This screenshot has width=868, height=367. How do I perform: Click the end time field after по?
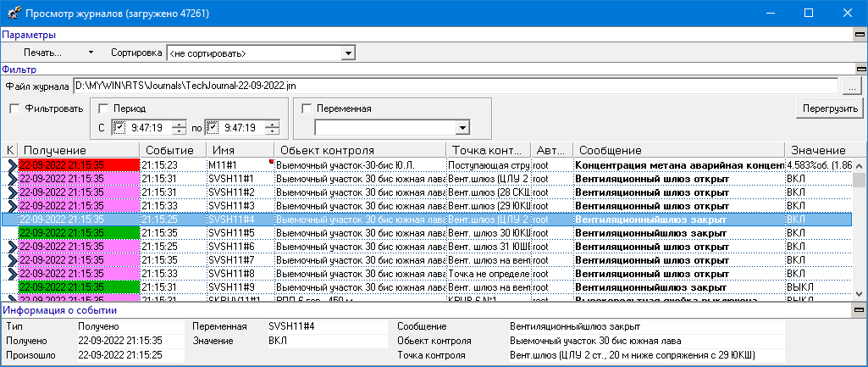(242, 128)
